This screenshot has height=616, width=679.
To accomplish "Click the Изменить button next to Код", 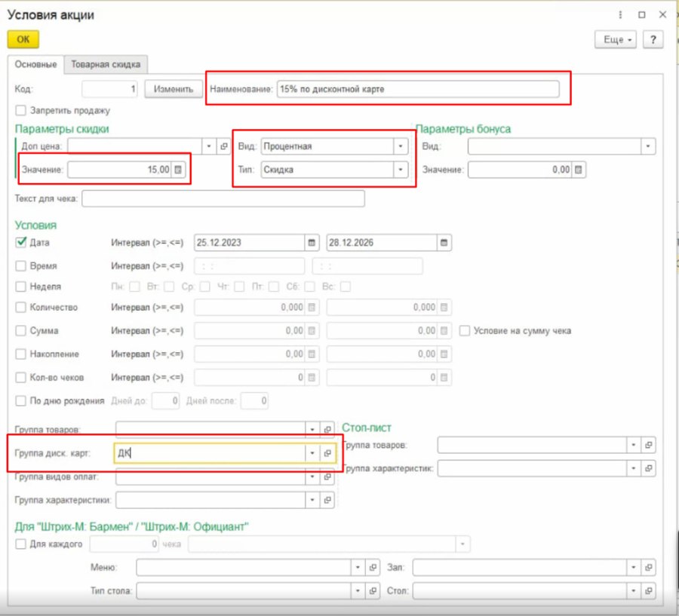I will tap(174, 89).
